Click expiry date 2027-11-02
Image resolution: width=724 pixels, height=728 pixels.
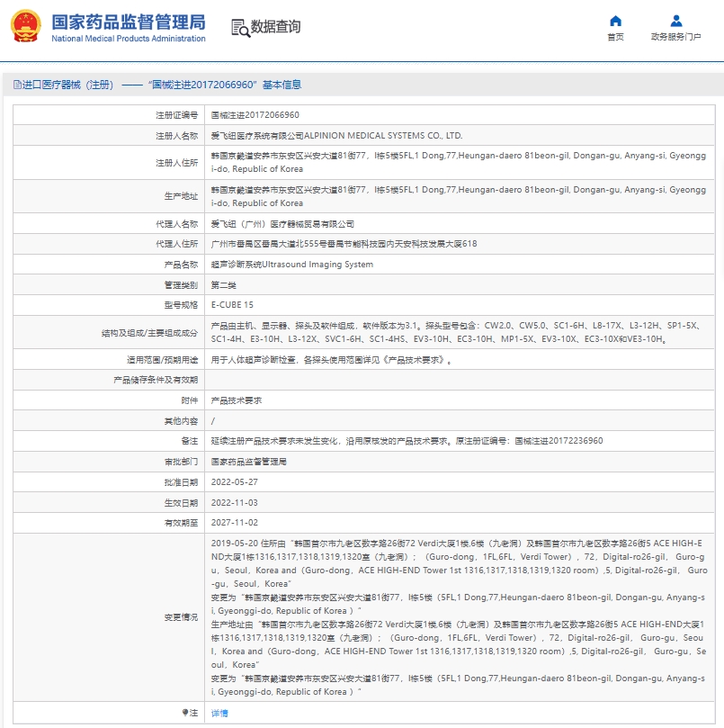(x=235, y=523)
